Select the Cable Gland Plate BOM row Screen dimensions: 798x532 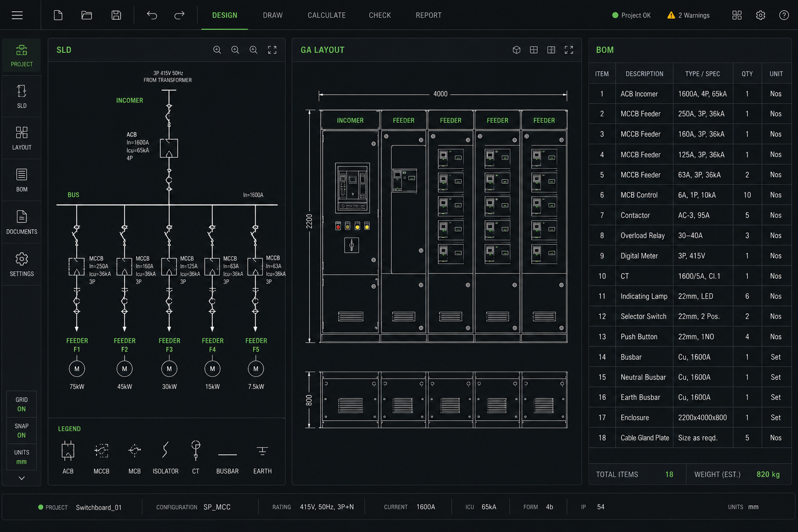pyautogui.click(x=690, y=438)
